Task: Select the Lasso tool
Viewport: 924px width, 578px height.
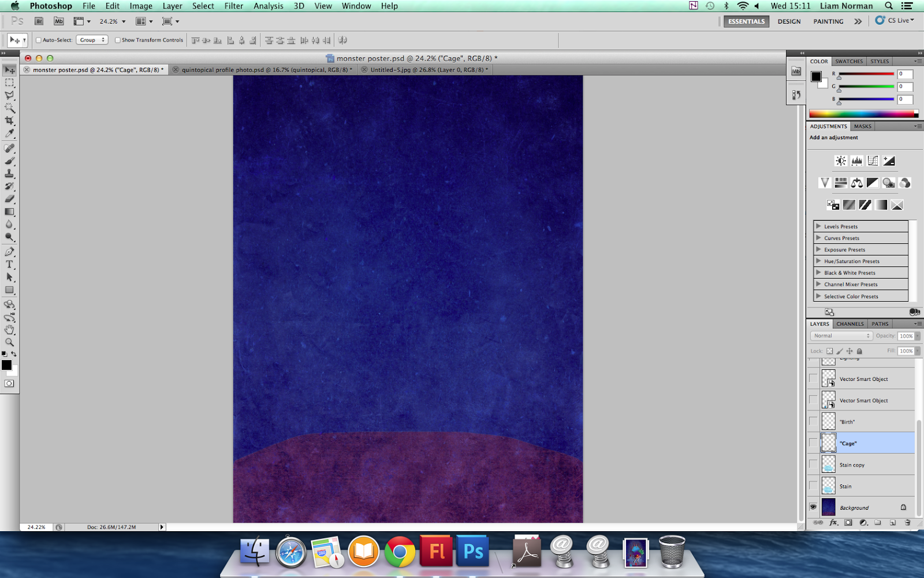Action: (x=9, y=95)
